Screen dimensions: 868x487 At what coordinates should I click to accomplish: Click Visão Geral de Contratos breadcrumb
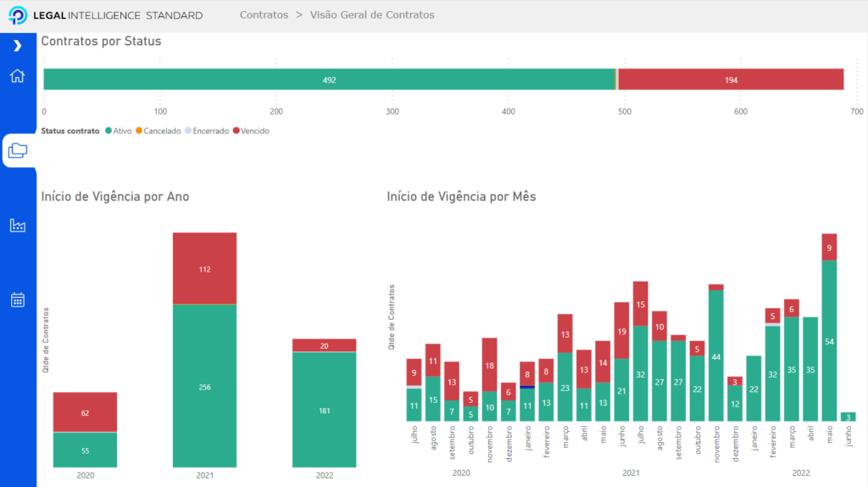[x=372, y=15]
